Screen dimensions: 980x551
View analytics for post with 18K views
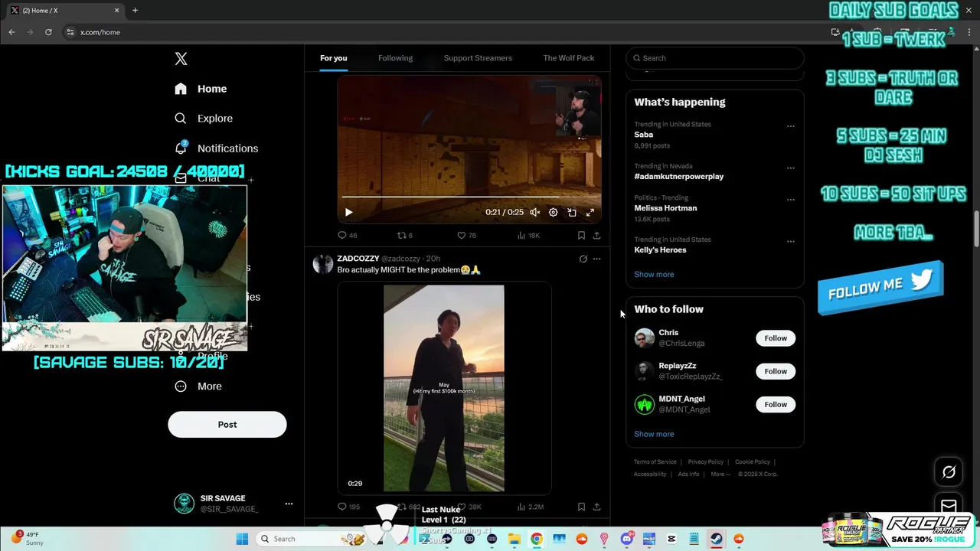(x=528, y=236)
